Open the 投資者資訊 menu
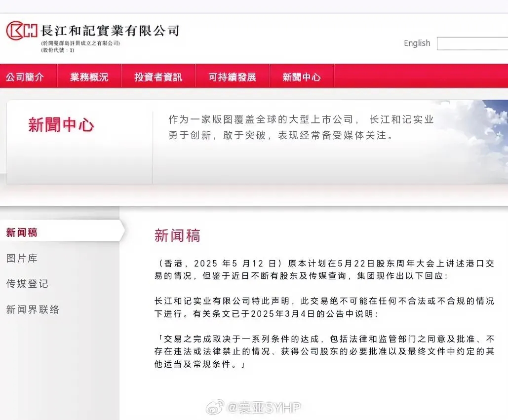The height and width of the screenshot is (420, 508). point(158,77)
